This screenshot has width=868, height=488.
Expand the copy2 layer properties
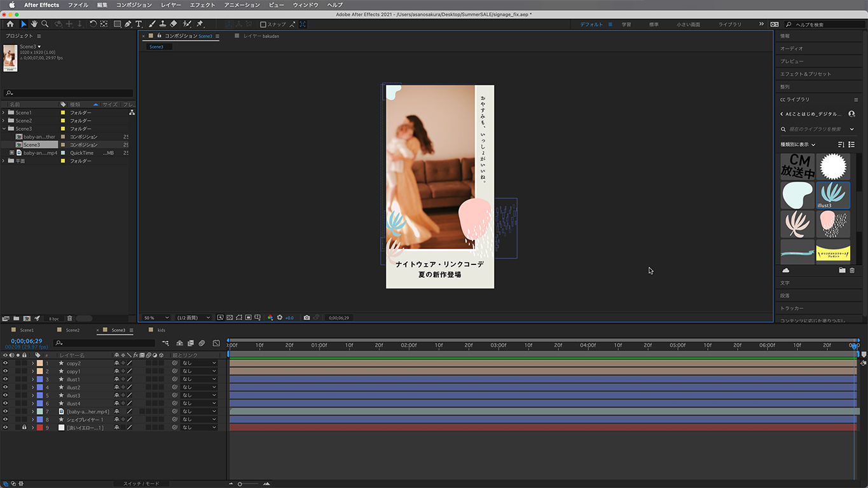click(32, 363)
